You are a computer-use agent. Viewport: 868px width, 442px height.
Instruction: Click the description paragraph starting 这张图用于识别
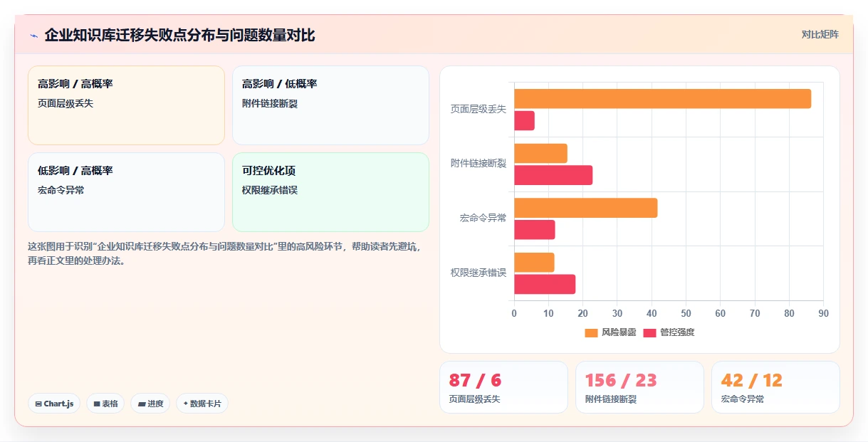point(224,253)
